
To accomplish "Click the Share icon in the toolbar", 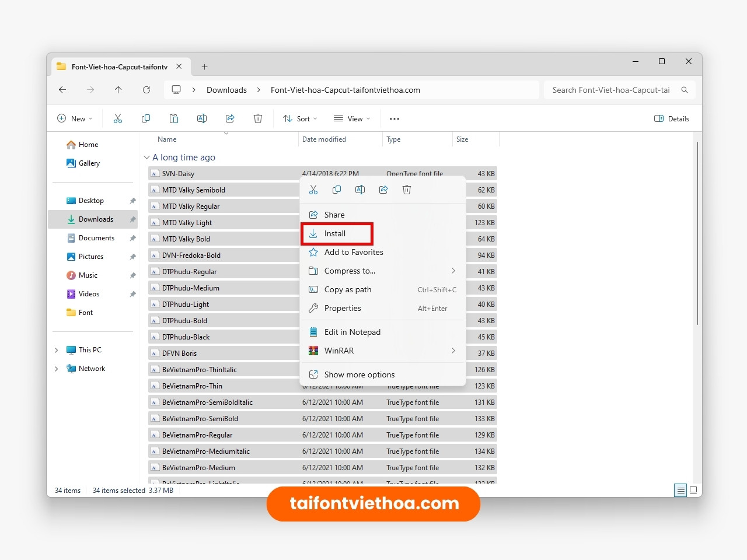I will [230, 118].
